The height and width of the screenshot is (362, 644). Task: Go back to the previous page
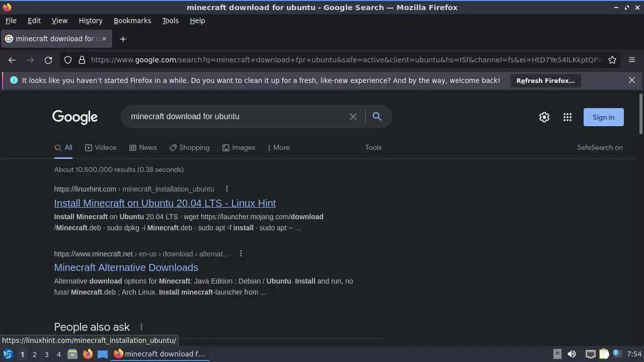pos(12,60)
